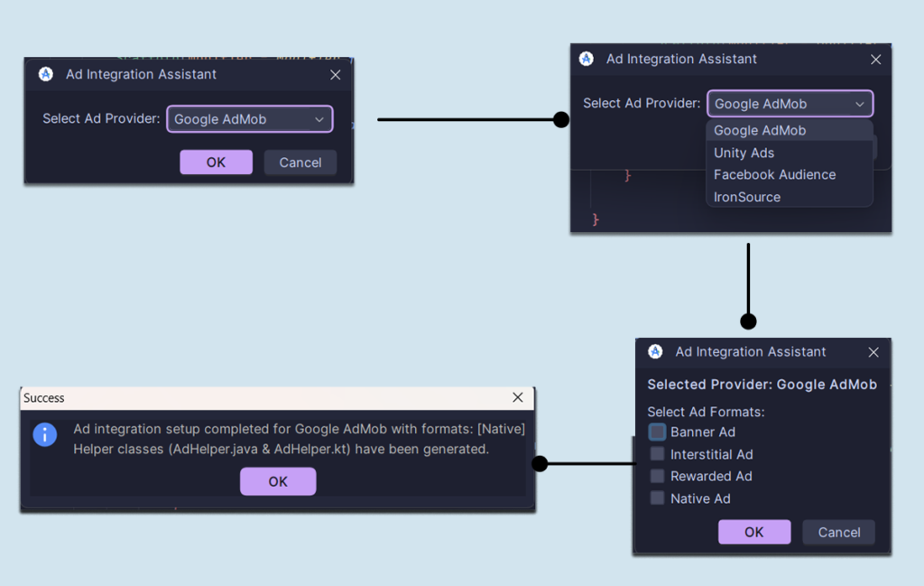Open the collapsed Select Ad Provider dropdown
Image resolution: width=924 pixels, height=586 pixels.
[249, 119]
